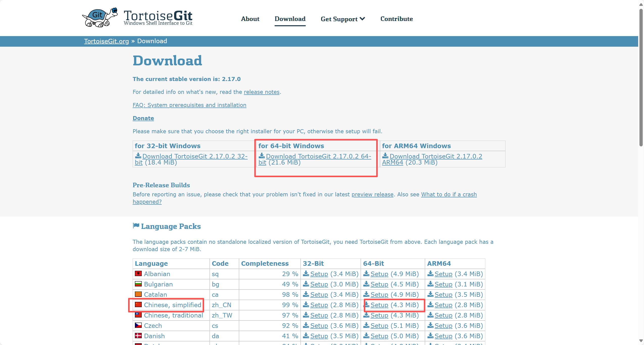This screenshot has height=345, width=644.
Task: Click the 64-bit TortoiseGit download icon
Action: coord(262,156)
